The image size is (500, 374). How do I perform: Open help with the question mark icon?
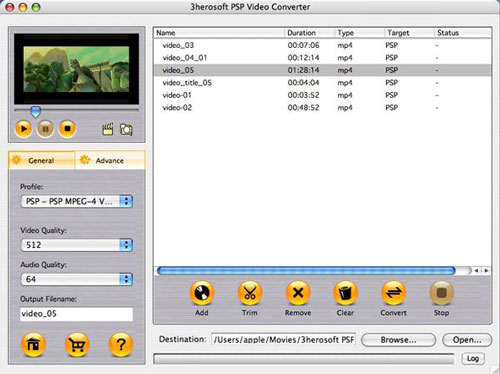[121, 344]
